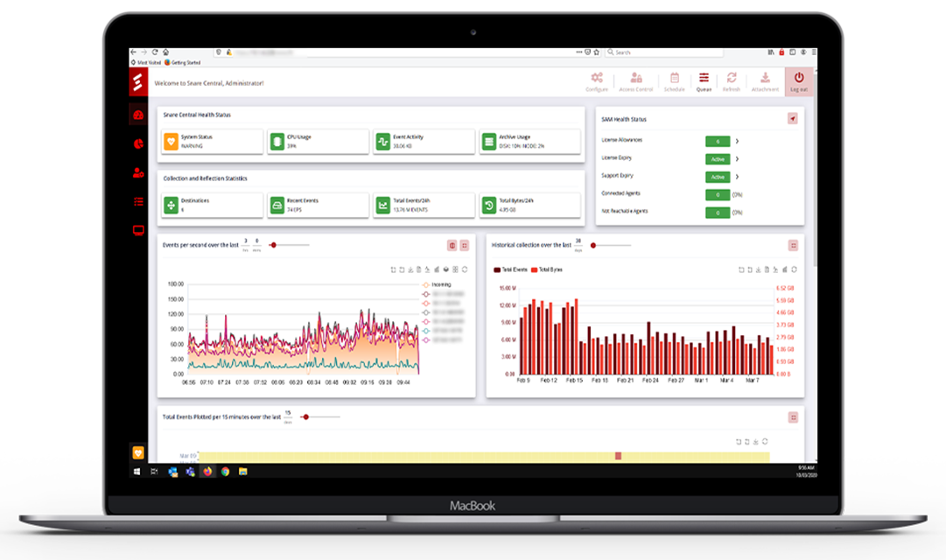The width and height of the screenshot is (946, 560).
Task: Click the hours field of Events per second
Action: tap(246, 242)
